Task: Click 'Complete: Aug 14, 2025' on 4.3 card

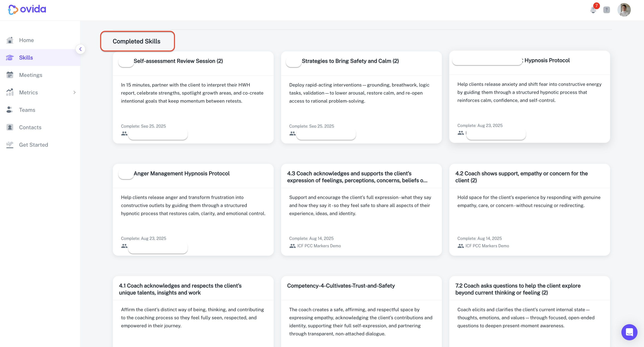Action: click(312, 238)
